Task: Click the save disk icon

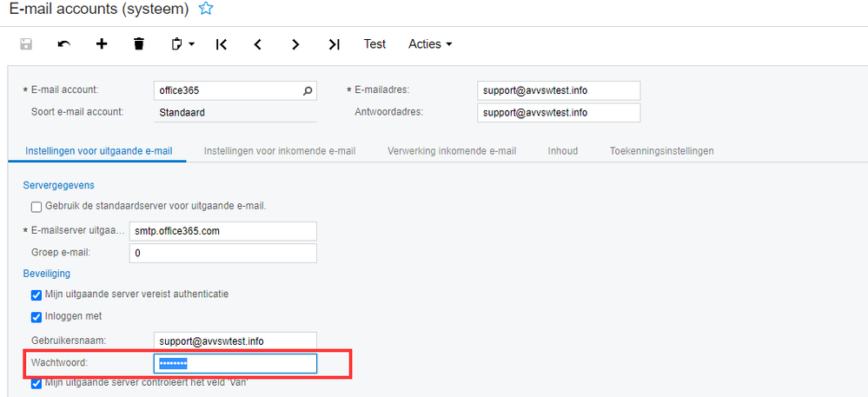Action: [x=26, y=44]
